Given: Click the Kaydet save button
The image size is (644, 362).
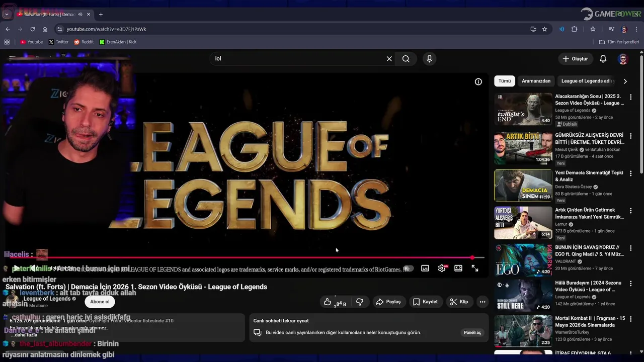Looking at the screenshot, I should click(425, 302).
